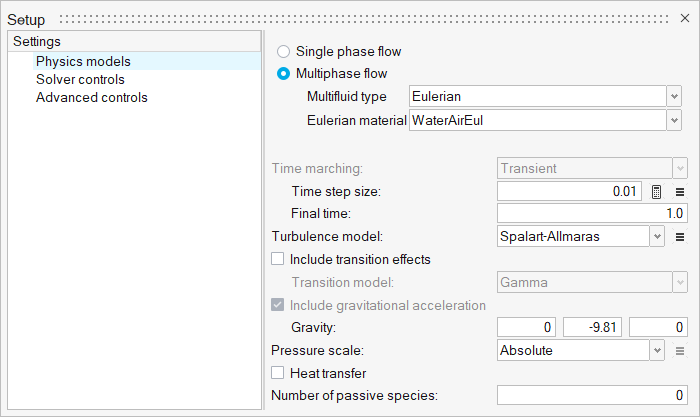The height and width of the screenshot is (417, 700).
Task: Open the time step size calculator
Action: pyautogui.click(x=657, y=192)
